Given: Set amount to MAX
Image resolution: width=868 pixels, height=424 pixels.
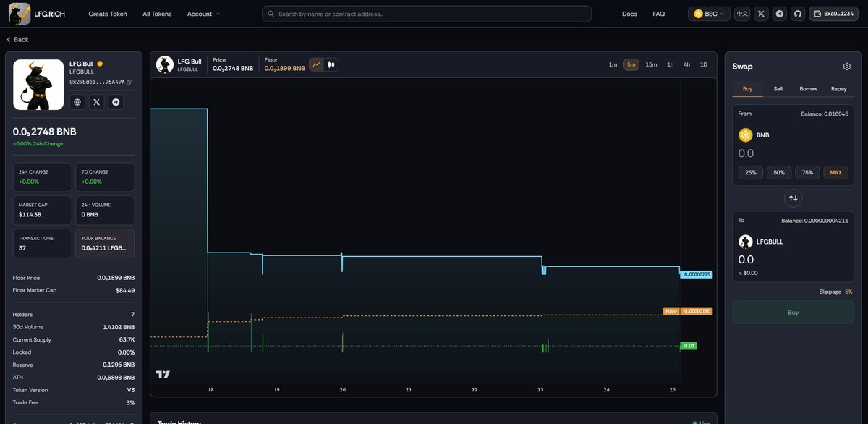Looking at the screenshot, I should pyautogui.click(x=836, y=172).
